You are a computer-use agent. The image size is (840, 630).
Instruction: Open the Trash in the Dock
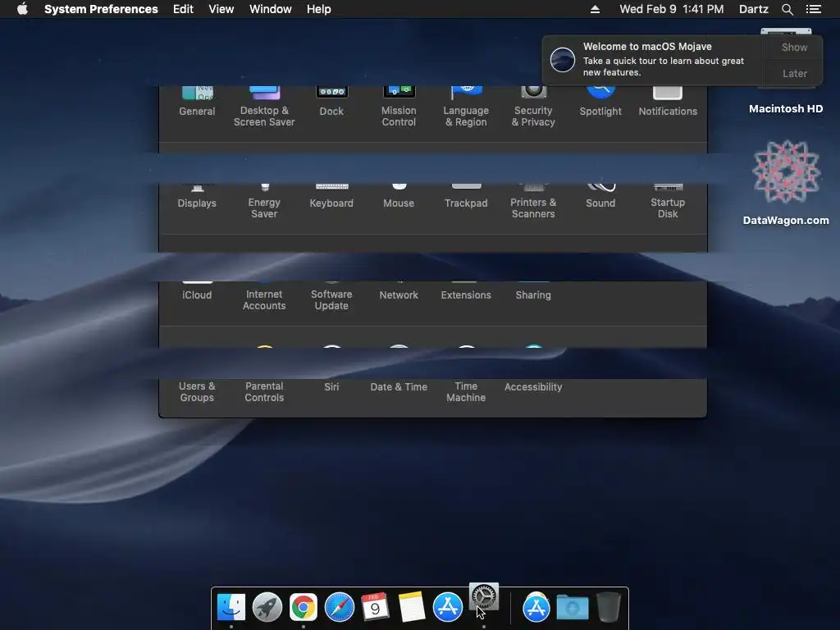coord(609,608)
